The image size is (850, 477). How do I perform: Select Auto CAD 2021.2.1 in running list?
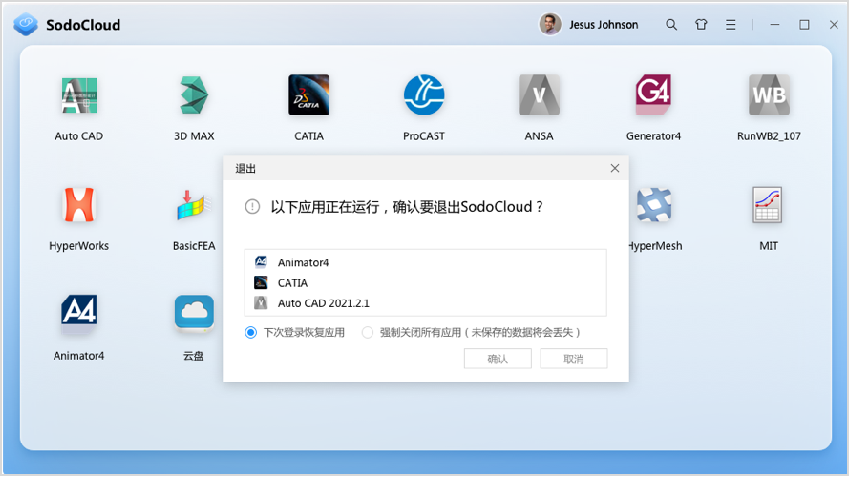click(316, 303)
